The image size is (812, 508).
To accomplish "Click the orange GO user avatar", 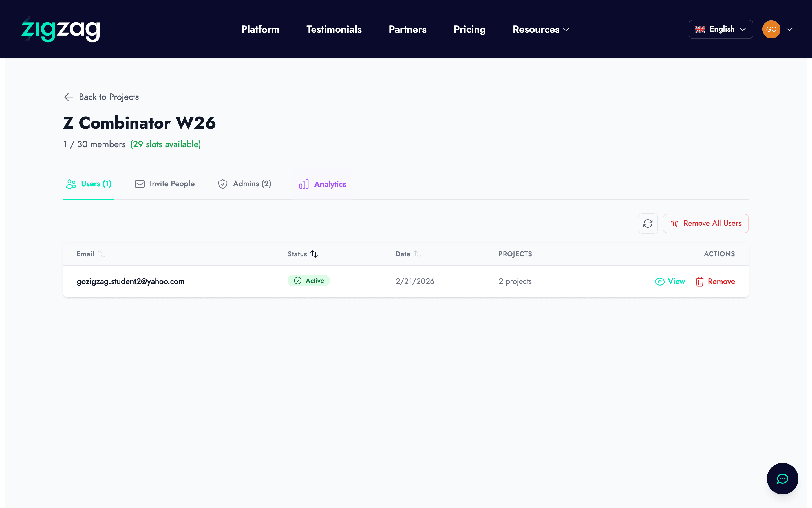I will (771, 29).
